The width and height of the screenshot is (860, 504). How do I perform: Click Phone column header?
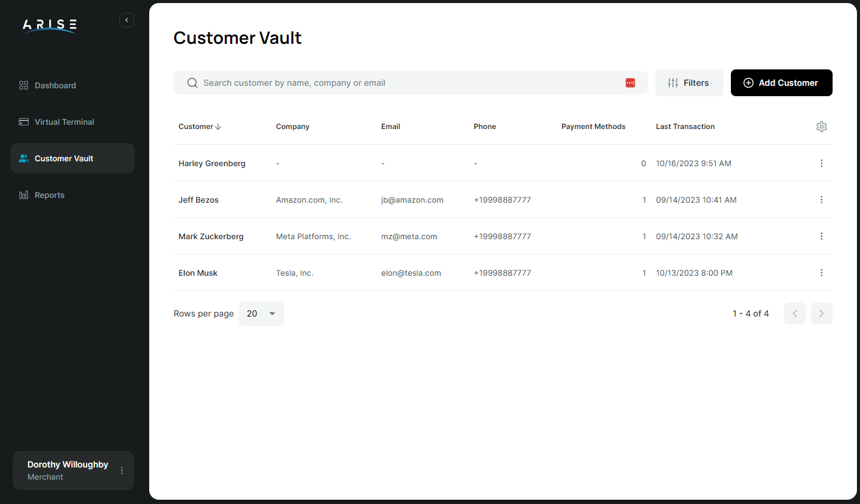coord(485,127)
